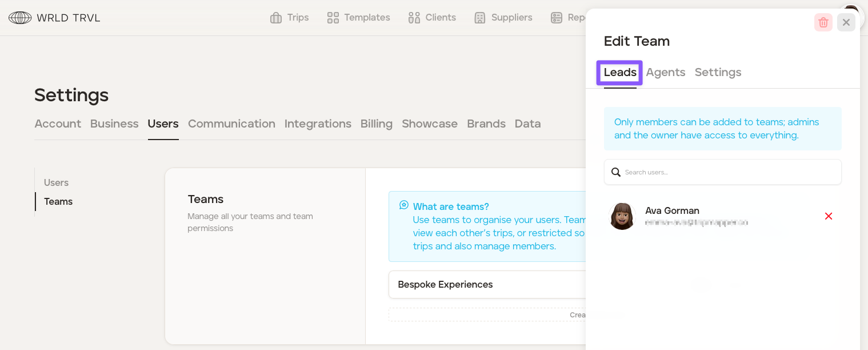Open Trips from the suitcase icon

click(x=276, y=18)
